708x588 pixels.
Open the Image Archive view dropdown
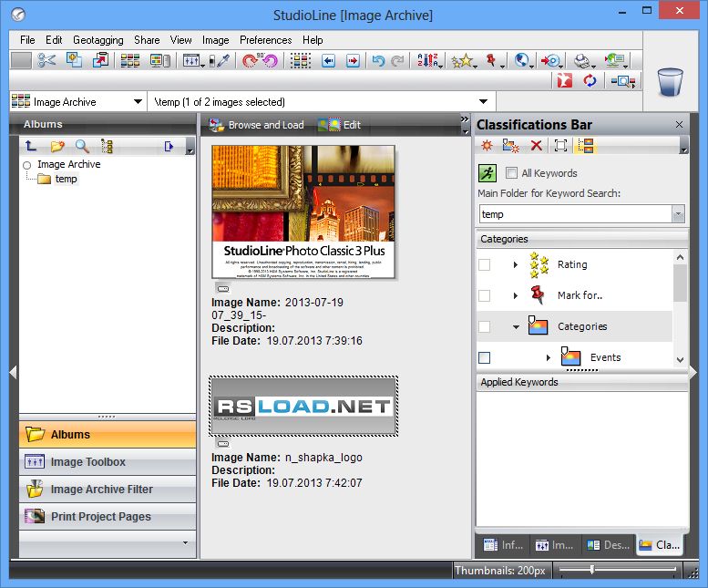138,101
